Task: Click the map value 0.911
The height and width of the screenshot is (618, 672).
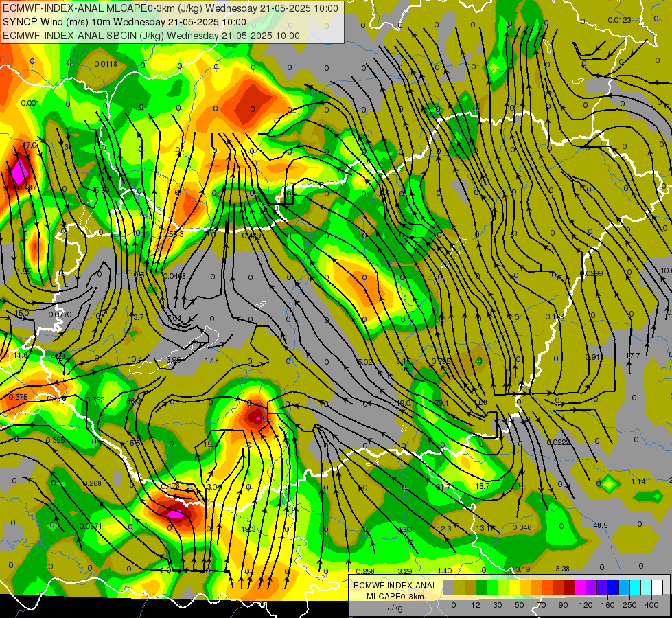Action: click(594, 357)
